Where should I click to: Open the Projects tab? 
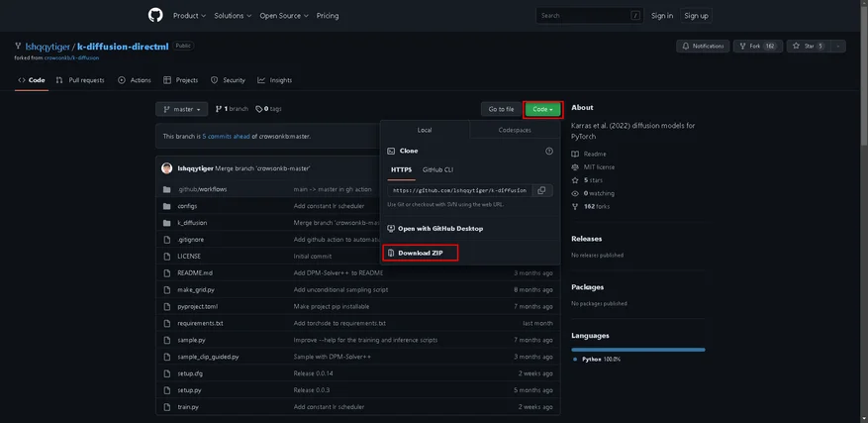(181, 80)
